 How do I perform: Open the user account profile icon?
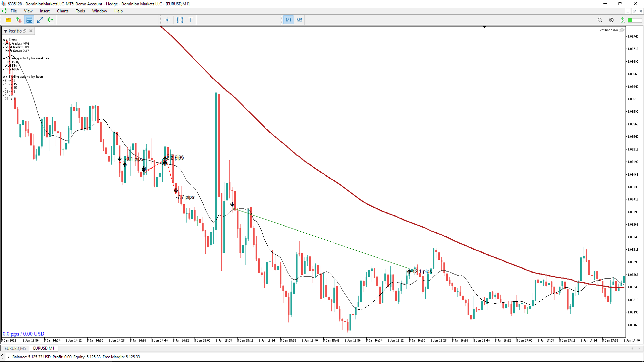point(611,20)
